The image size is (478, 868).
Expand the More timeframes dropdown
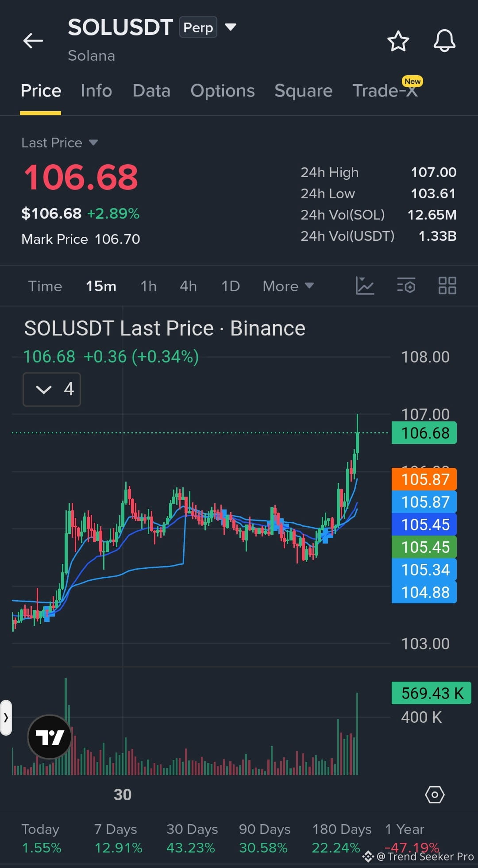[288, 286]
